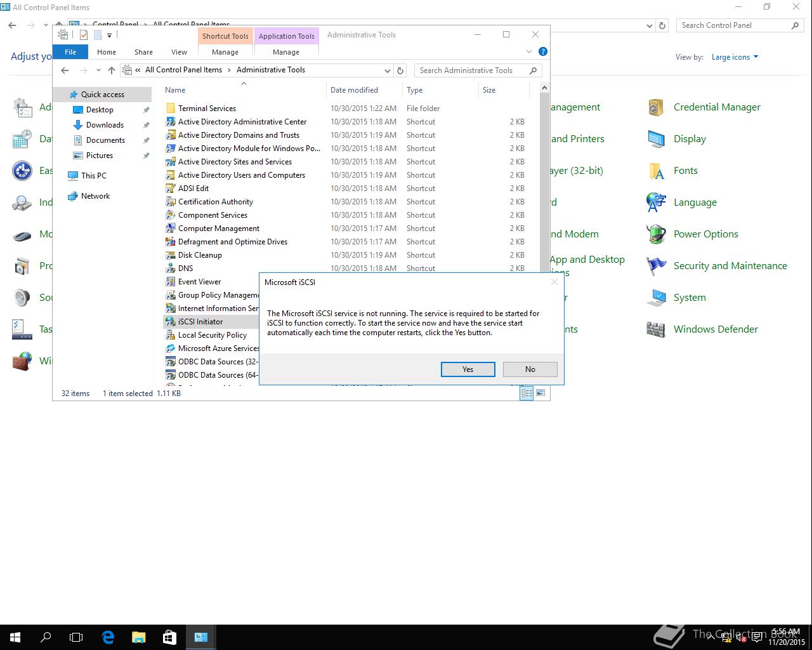Select the Component Services shortcut icon
The width and height of the screenshot is (812, 650).
pos(171,215)
